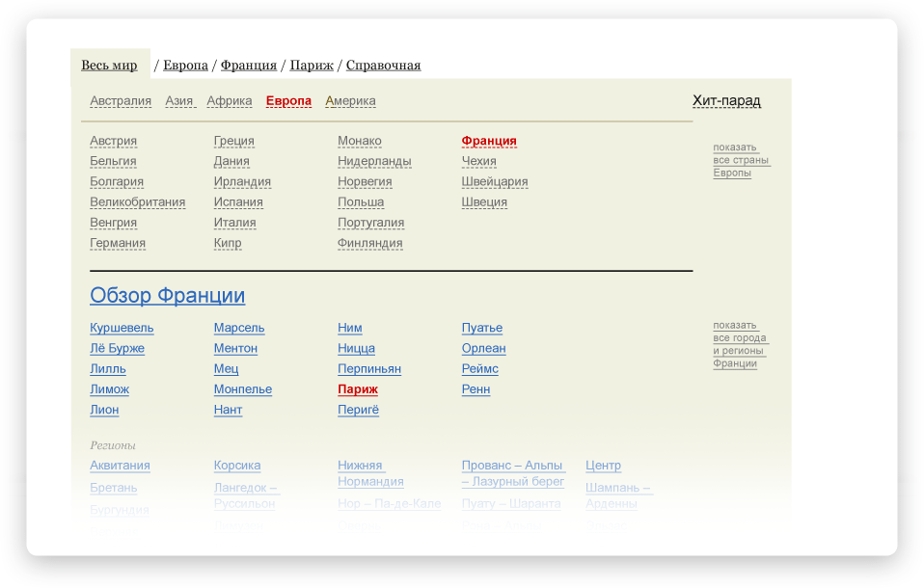
Task: Open the Обзор Франции heading link
Action: (167, 296)
